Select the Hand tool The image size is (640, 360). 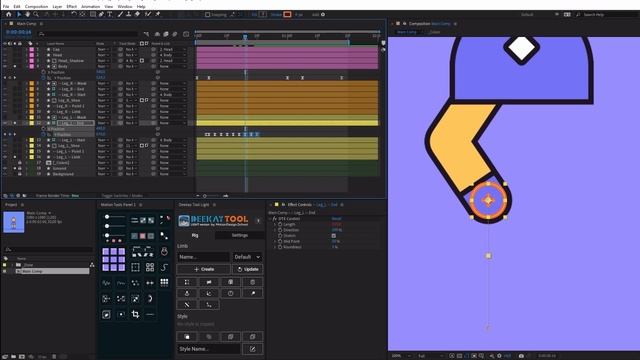pos(27,14)
